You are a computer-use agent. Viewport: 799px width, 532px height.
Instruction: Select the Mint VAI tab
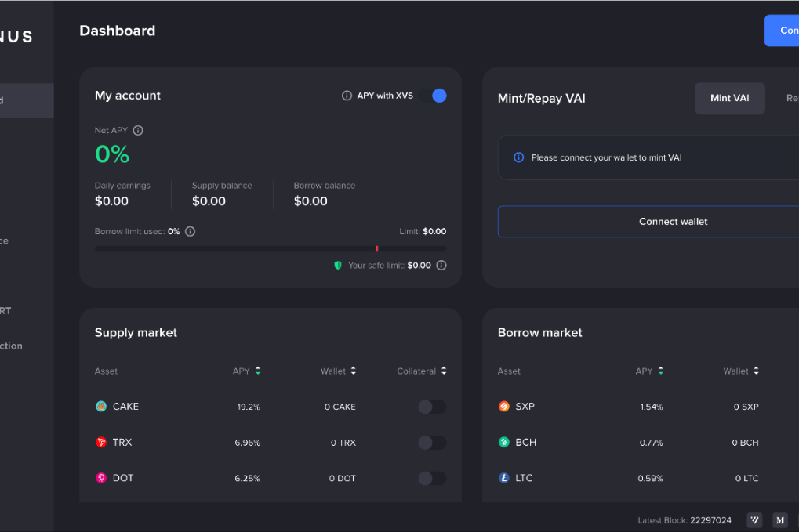click(x=730, y=98)
